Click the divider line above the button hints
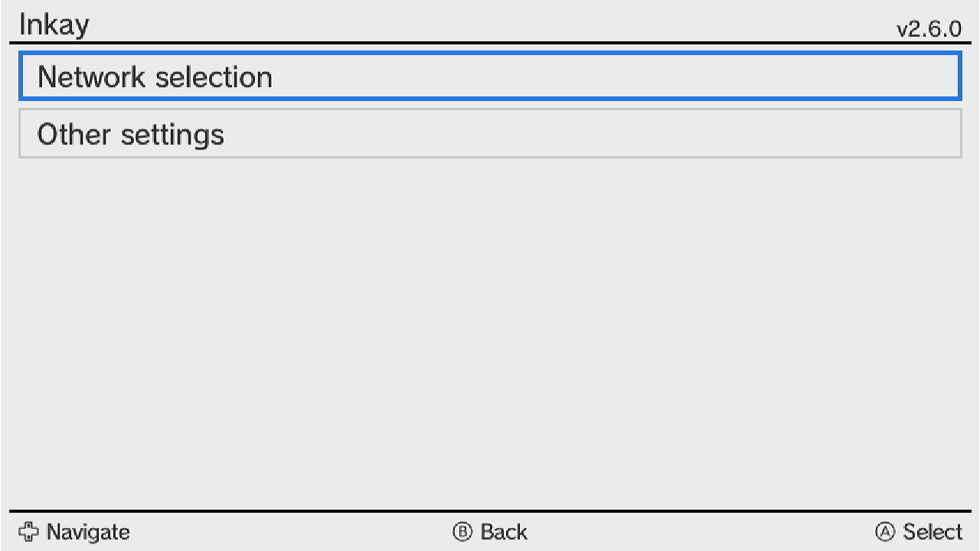The image size is (980, 551). 490,510
